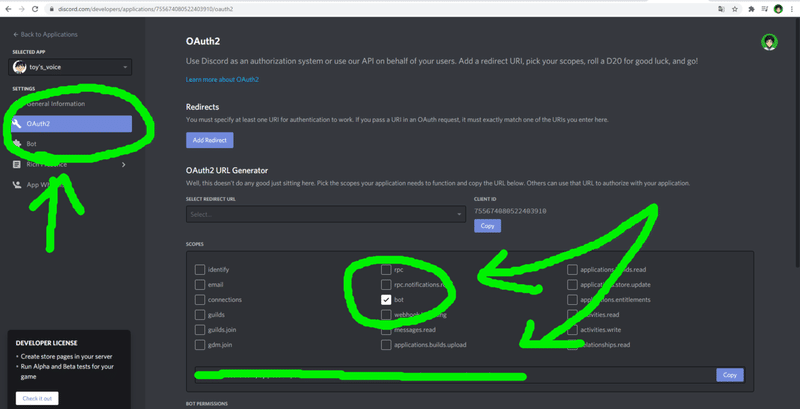Enable the applications.store.update scope checkbox
Viewport: 800px width, 409px height.
click(572, 285)
